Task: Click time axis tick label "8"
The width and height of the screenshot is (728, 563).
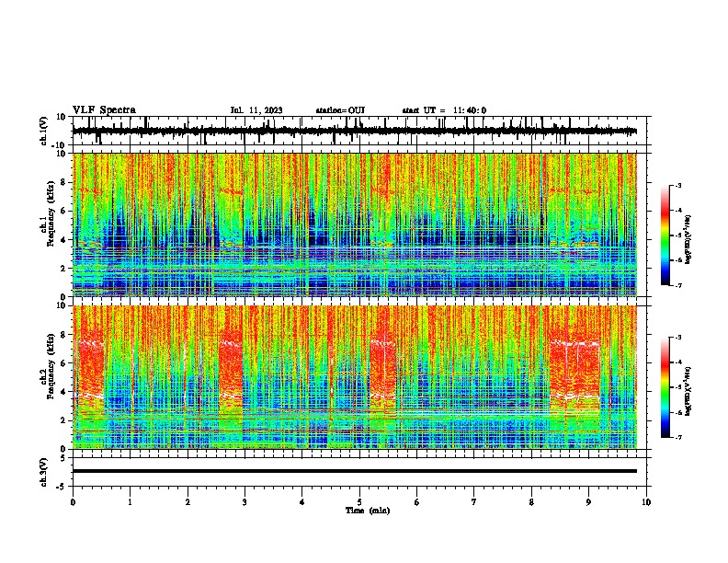Action: [x=531, y=502]
